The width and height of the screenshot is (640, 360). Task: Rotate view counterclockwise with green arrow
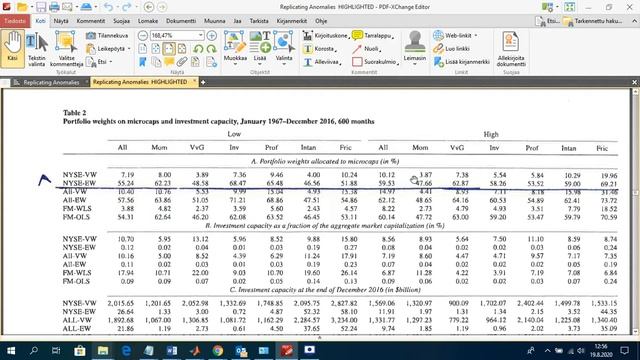tap(198, 49)
